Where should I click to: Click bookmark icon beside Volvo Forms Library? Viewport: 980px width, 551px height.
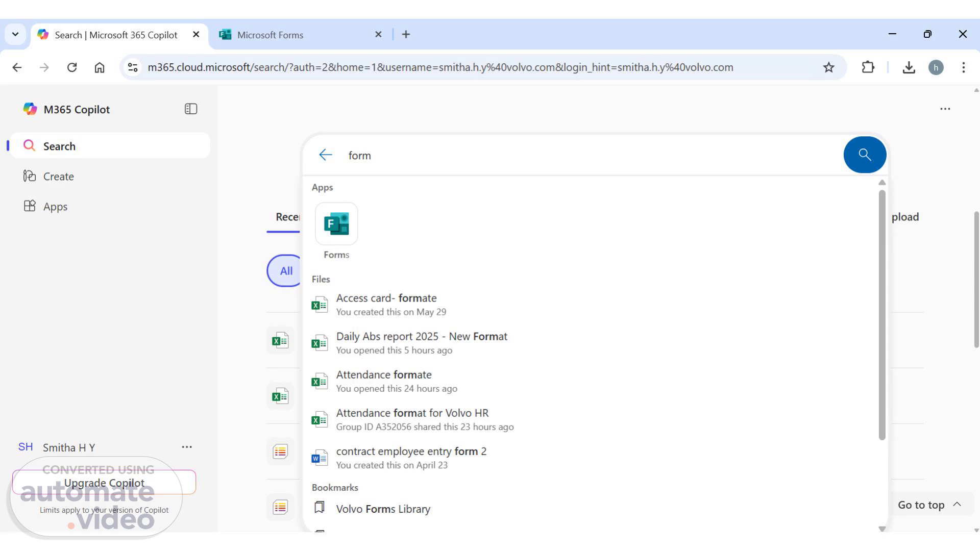point(320,507)
